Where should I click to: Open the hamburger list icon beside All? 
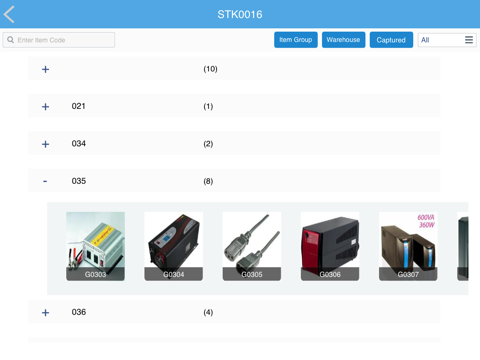tap(469, 40)
